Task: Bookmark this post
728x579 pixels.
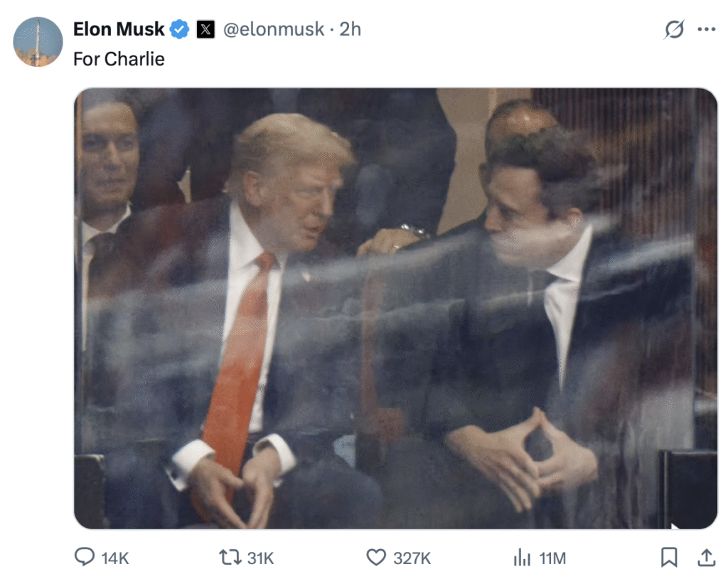Action: [x=669, y=558]
